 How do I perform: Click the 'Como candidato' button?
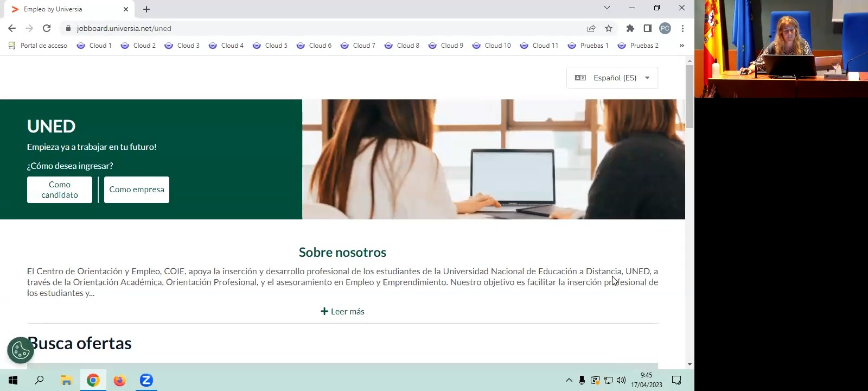pos(60,190)
